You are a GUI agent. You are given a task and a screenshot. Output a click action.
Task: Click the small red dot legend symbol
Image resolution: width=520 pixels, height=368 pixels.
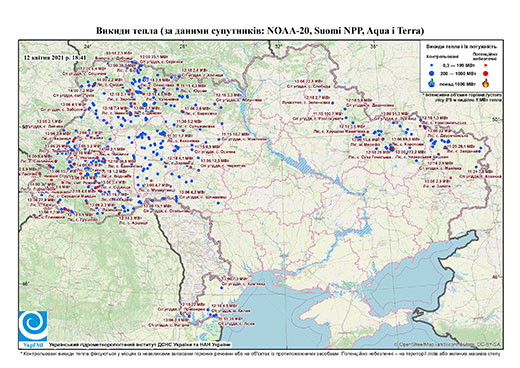pos(486,65)
